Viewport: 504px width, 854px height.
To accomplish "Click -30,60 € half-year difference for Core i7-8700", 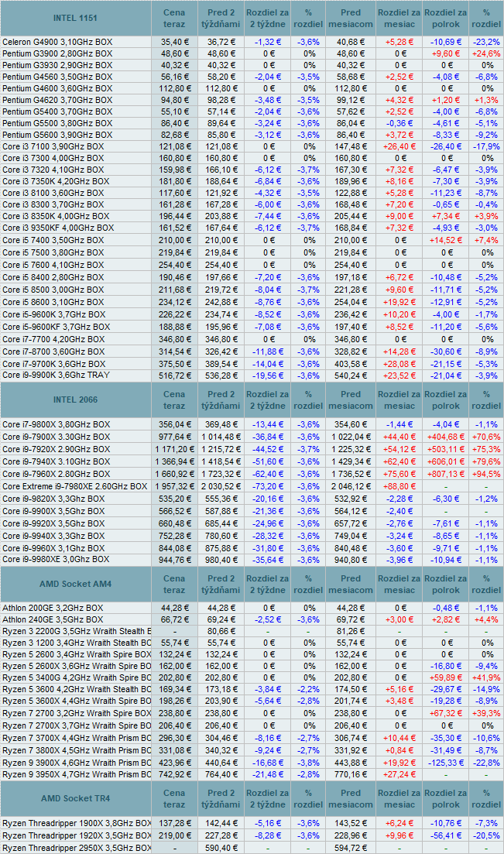I will tap(447, 352).
